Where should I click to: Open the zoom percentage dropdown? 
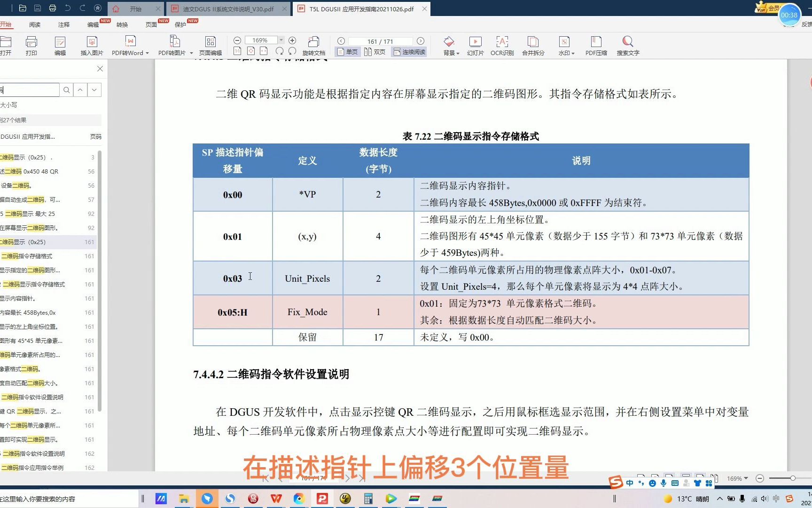pos(281,40)
